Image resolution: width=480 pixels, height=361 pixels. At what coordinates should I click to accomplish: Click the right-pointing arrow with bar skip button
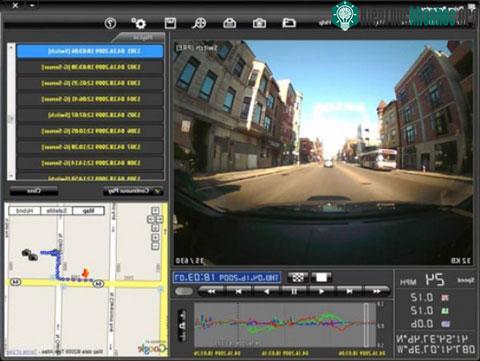coord(349,291)
